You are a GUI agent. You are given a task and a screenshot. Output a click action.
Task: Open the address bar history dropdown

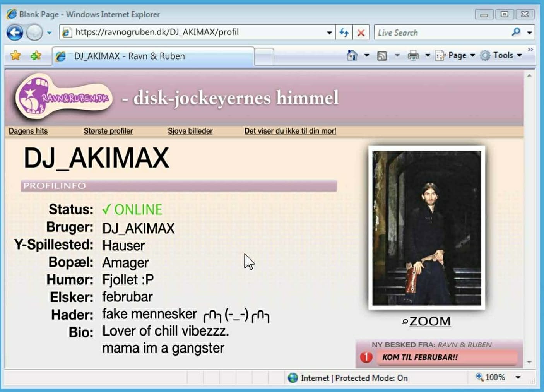[329, 33]
